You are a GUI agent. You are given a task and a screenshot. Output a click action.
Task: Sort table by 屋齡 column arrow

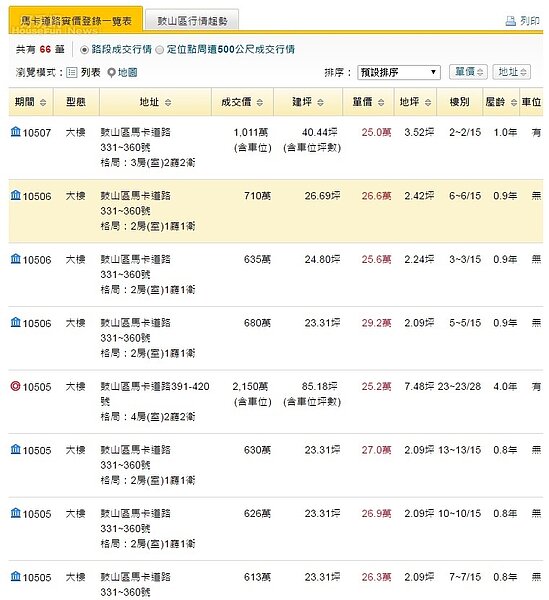pos(514,102)
